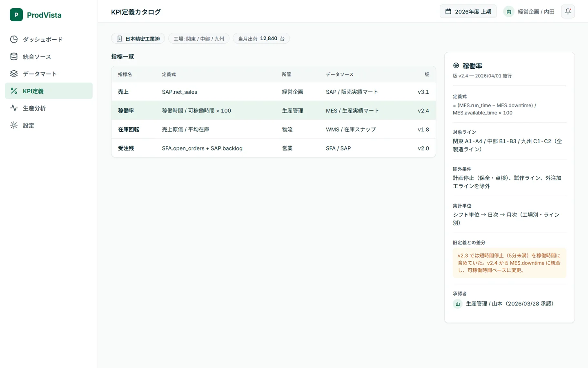Image resolution: width=588 pixels, height=368 pixels.
Task: Click the 営業 department cell
Action: coord(287,148)
